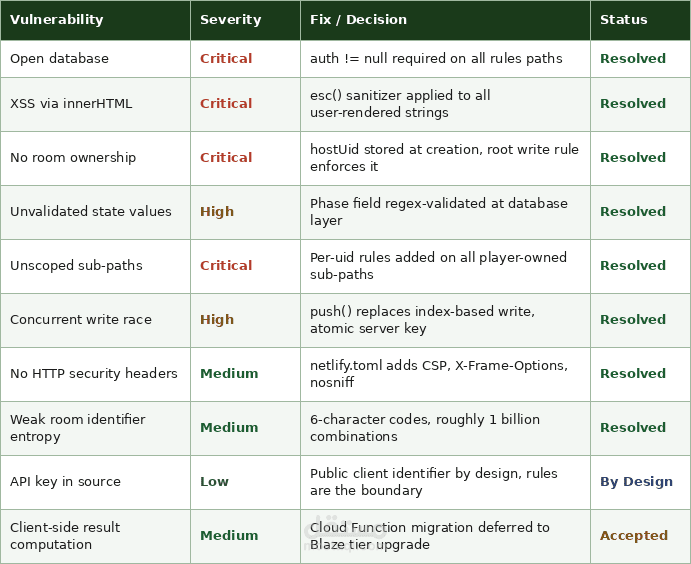Viewport: 691px width, 564px height.
Task: Click the Vulnerability column header
Action: tap(57, 20)
